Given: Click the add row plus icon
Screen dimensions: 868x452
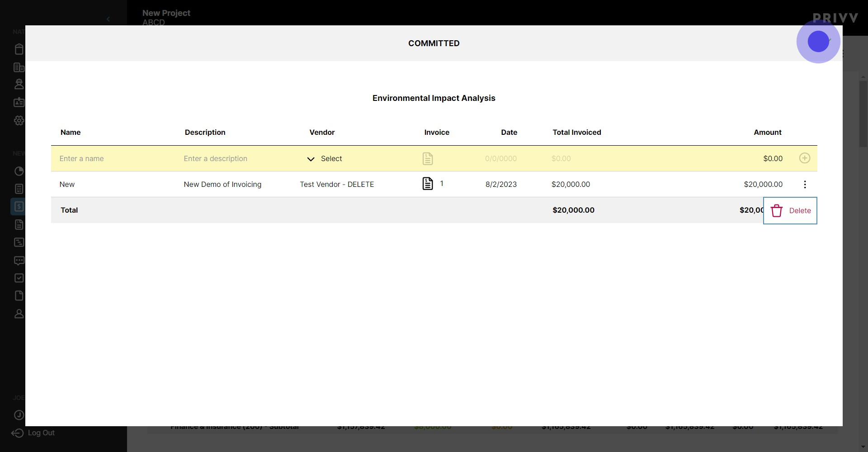Looking at the screenshot, I should tap(804, 158).
